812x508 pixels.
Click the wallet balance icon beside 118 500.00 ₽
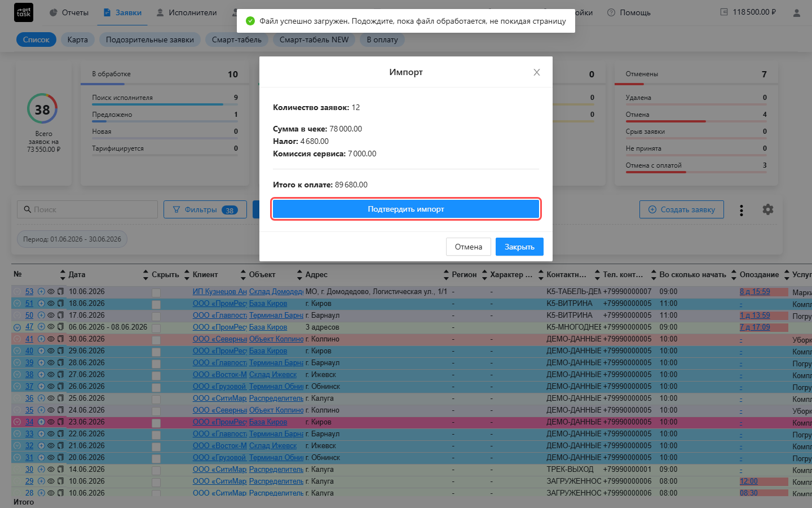(x=724, y=12)
